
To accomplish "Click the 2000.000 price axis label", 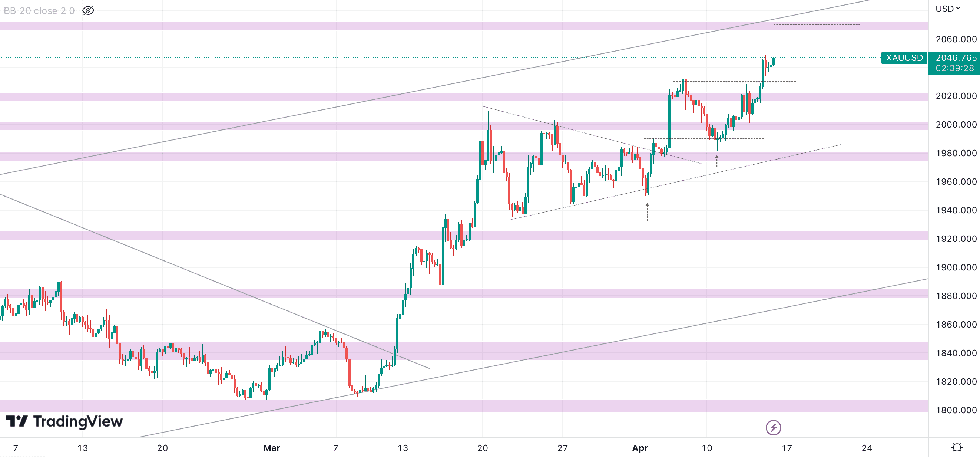I will tap(956, 125).
